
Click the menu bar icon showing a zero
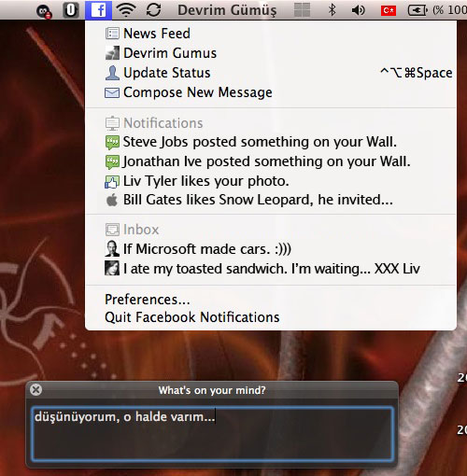pos(71,10)
